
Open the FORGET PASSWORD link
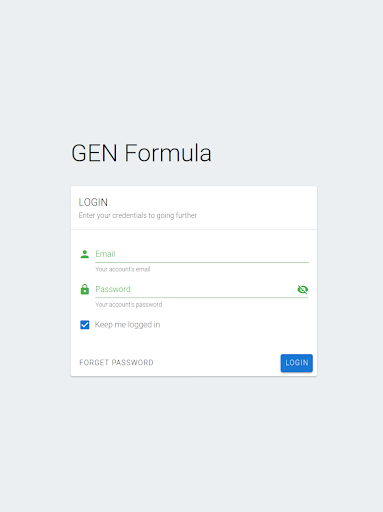[x=116, y=363]
